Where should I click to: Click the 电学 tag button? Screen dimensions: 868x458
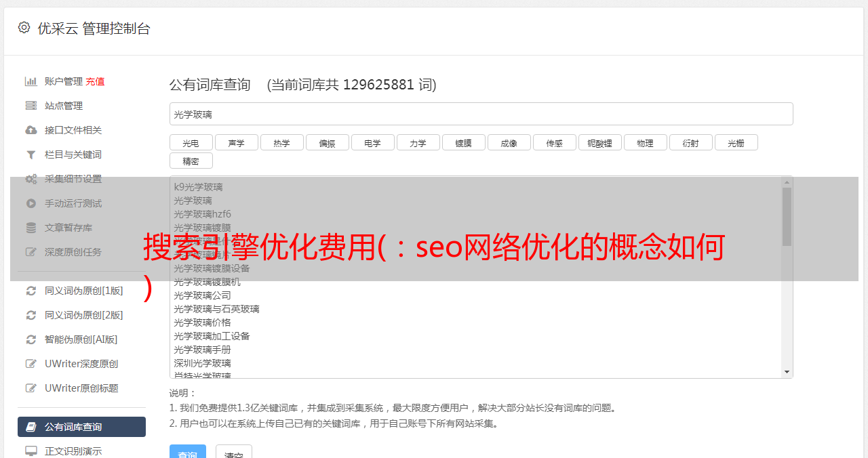click(373, 143)
